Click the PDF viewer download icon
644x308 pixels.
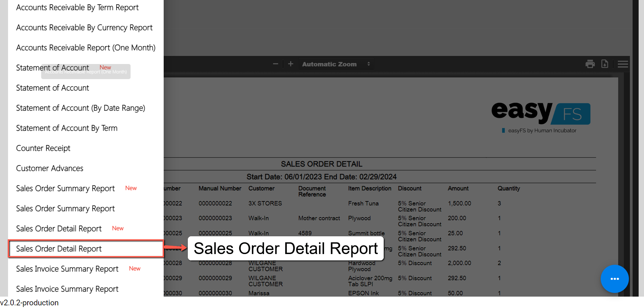click(605, 64)
